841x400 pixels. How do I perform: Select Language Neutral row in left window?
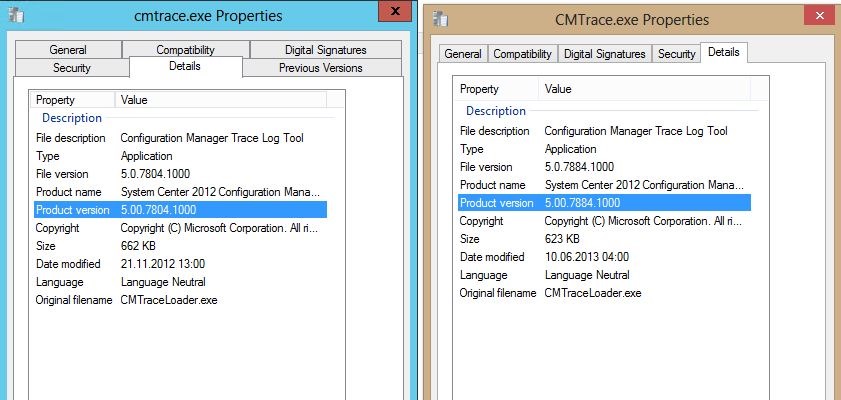pos(180,282)
